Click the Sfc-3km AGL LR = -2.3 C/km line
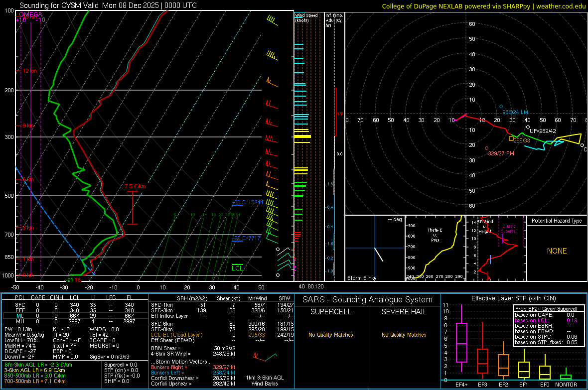Screen dimensions: 588x390 38,365
